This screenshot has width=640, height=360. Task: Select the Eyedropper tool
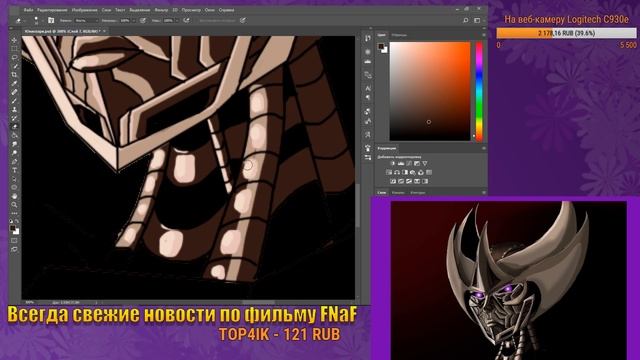pos(14,83)
